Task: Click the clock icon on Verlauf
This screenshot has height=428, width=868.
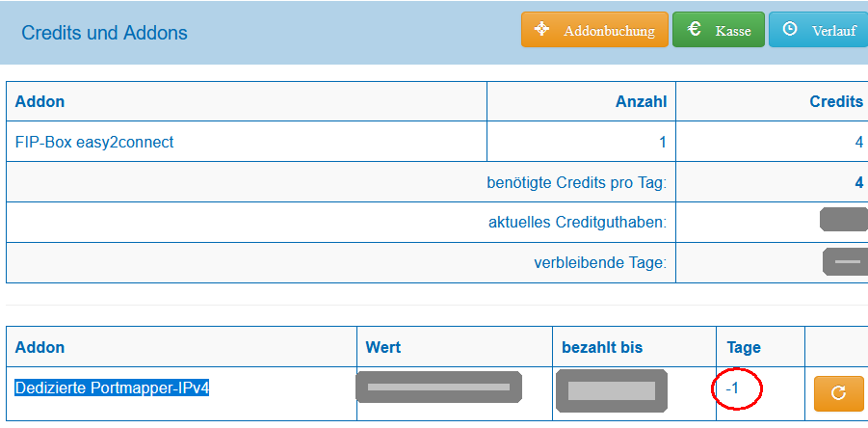Action: pos(790,30)
